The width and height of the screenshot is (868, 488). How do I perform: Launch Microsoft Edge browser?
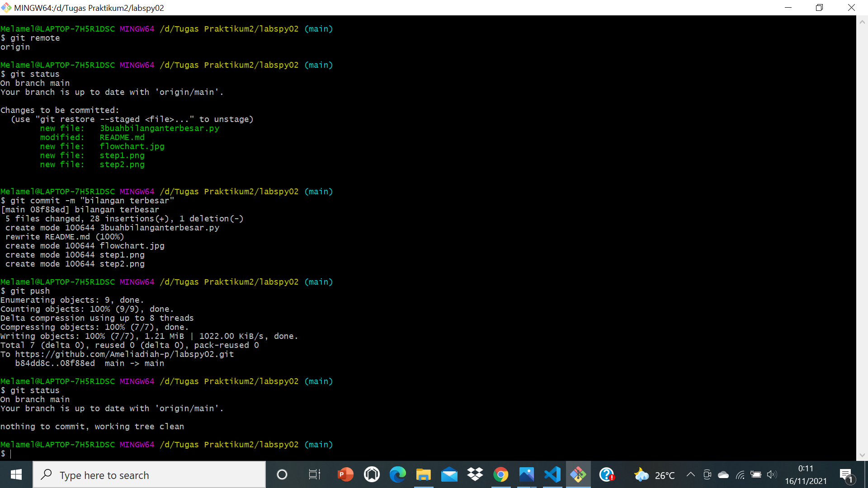tap(397, 475)
